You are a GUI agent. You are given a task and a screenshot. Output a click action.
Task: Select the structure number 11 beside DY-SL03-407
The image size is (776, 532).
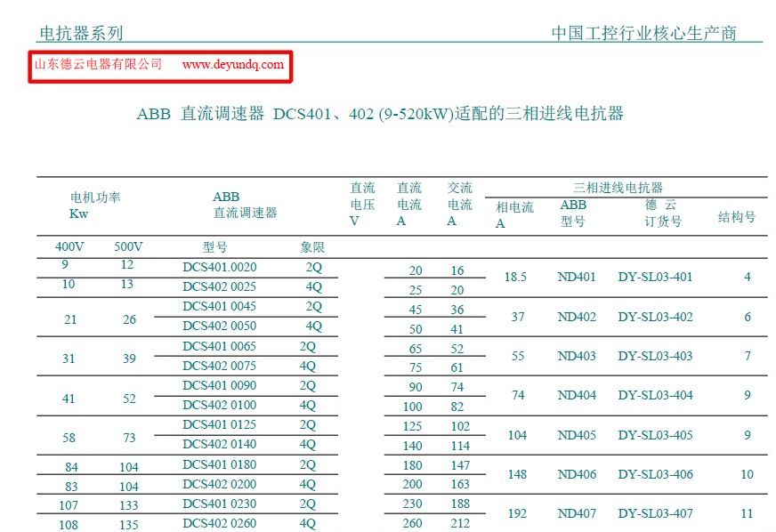(747, 513)
